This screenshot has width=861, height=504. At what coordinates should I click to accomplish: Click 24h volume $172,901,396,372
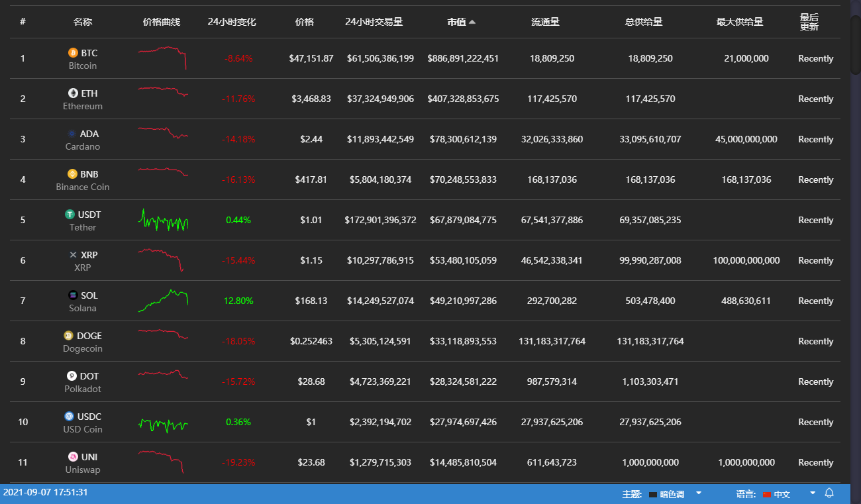[380, 220]
